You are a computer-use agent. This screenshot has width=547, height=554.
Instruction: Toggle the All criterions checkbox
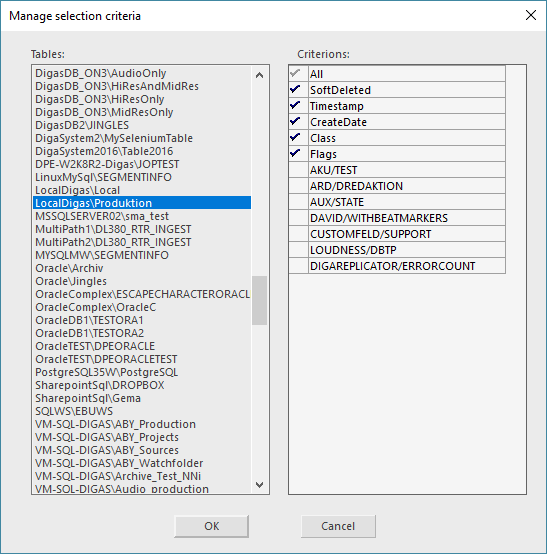(298, 74)
